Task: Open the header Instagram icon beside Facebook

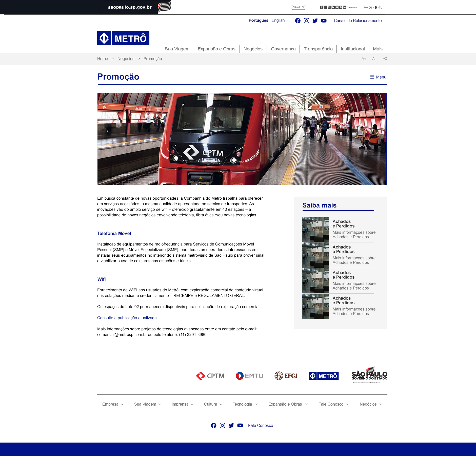Action: 306,21
